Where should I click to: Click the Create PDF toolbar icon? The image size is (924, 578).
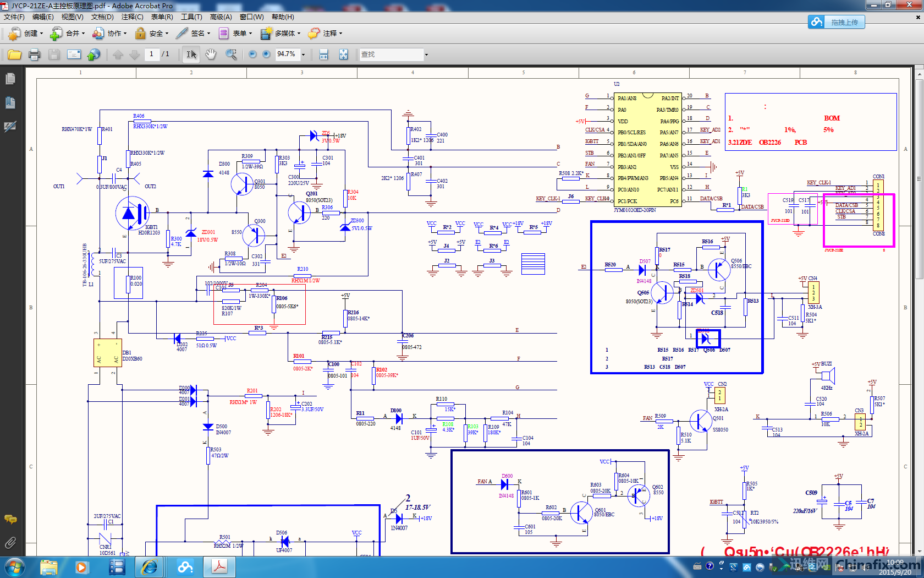(x=14, y=34)
